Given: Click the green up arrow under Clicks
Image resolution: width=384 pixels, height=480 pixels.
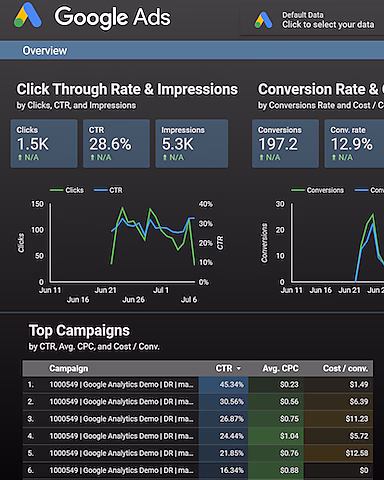Looking at the screenshot, I should pos(20,157).
